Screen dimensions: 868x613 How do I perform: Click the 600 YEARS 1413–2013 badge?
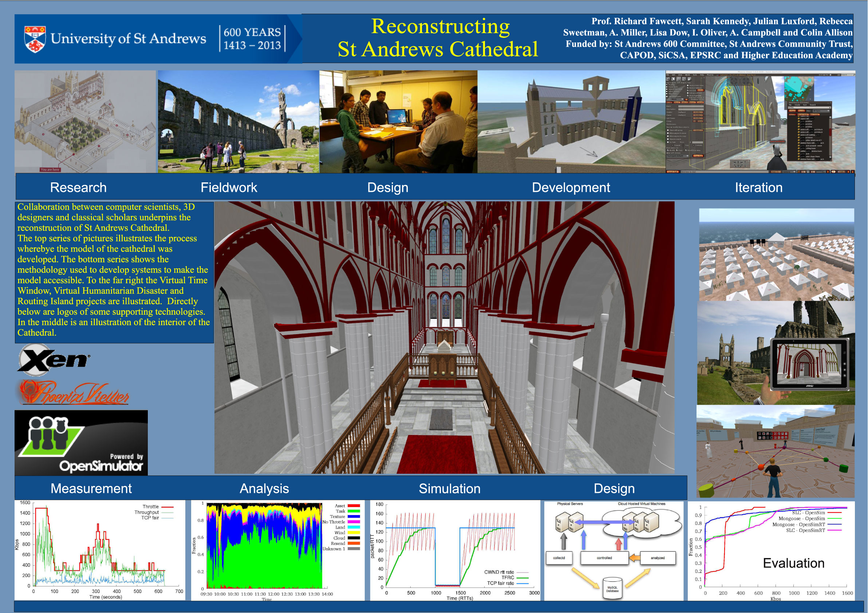click(252, 39)
